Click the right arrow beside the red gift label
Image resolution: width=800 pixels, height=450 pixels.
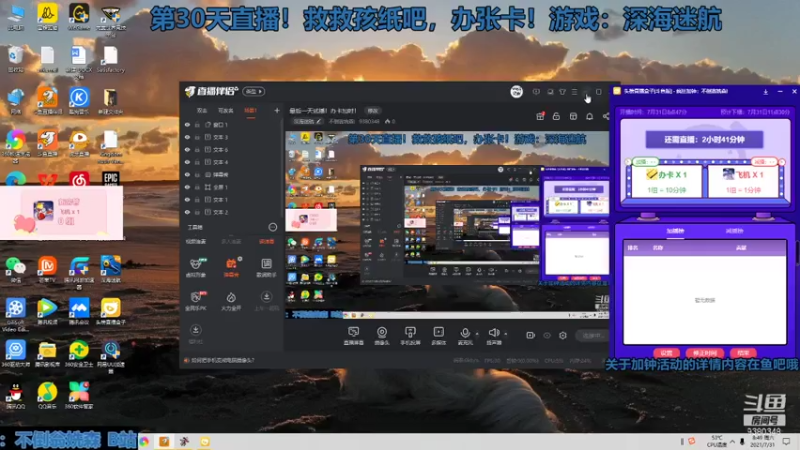(x=782, y=162)
